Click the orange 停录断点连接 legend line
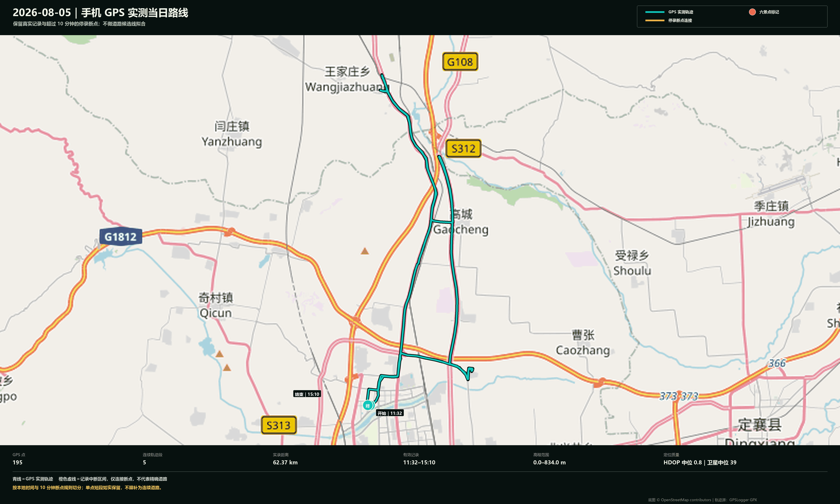Viewport: 840px width, 504px height. pyautogui.click(x=655, y=20)
